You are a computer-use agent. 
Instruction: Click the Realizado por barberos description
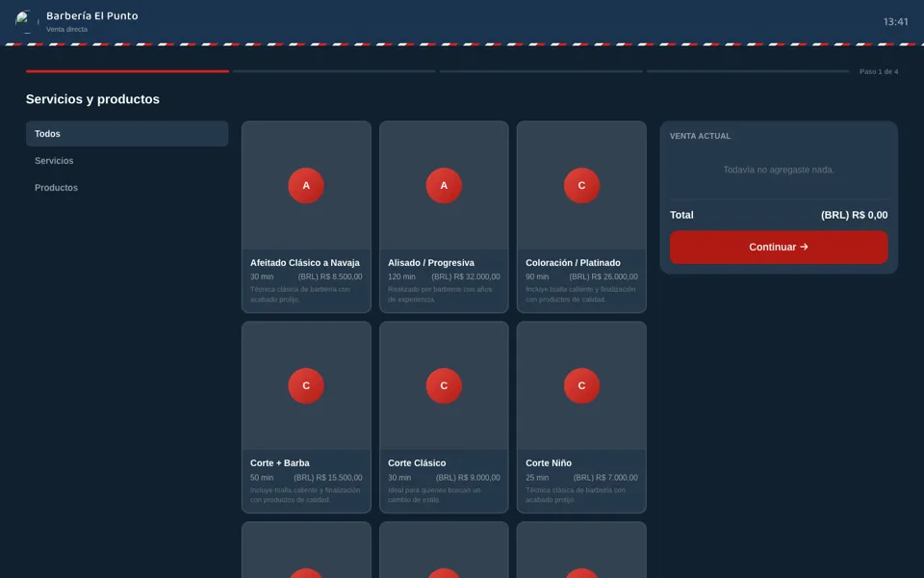click(440, 295)
